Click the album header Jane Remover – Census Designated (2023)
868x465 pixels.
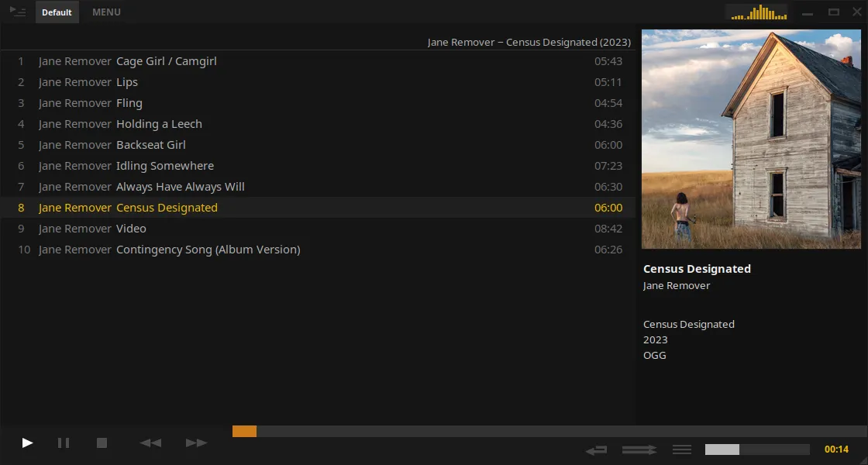point(529,42)
